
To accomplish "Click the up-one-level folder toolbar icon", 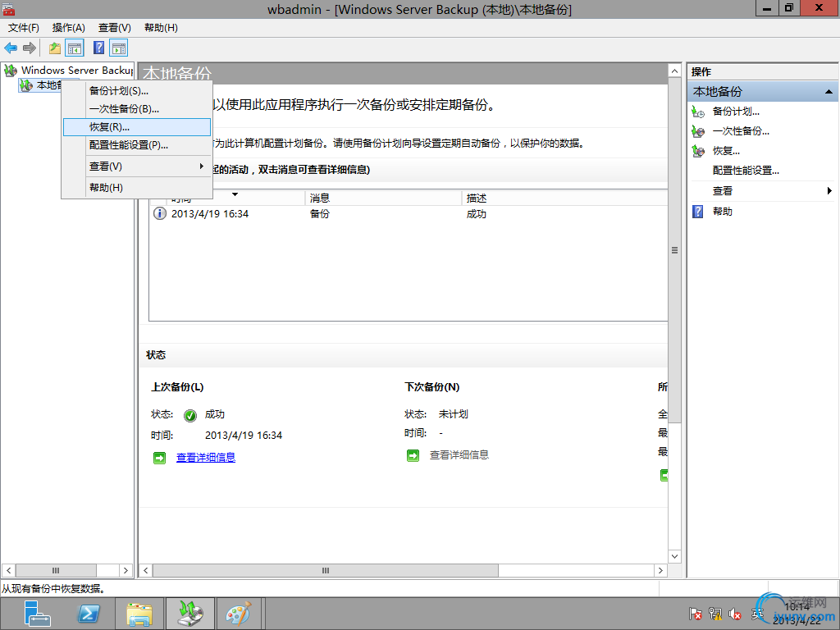I will click(x=55, y=48).
